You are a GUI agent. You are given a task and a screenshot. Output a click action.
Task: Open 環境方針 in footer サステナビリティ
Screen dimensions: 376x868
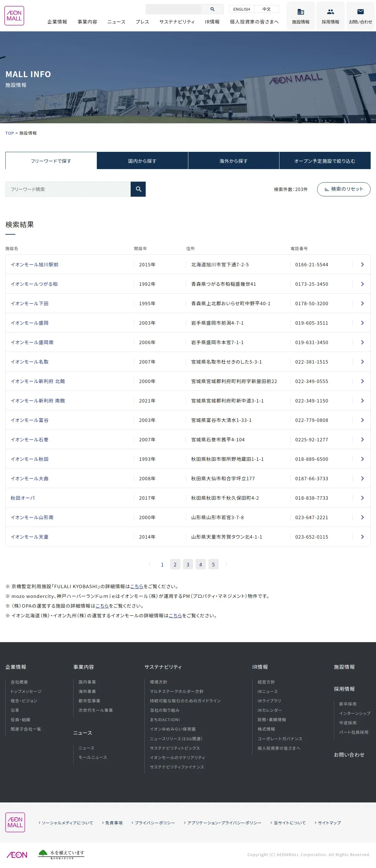[x=159, y=682]
